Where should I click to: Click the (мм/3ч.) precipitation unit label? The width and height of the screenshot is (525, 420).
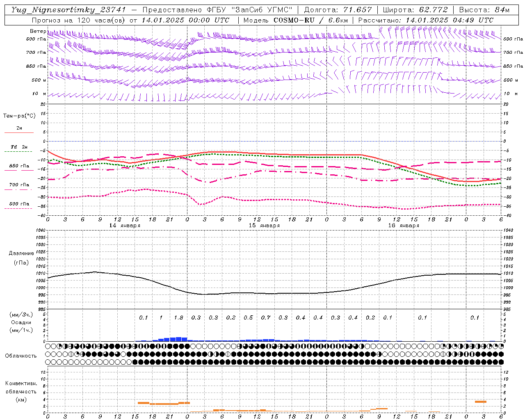pos(21,315)
